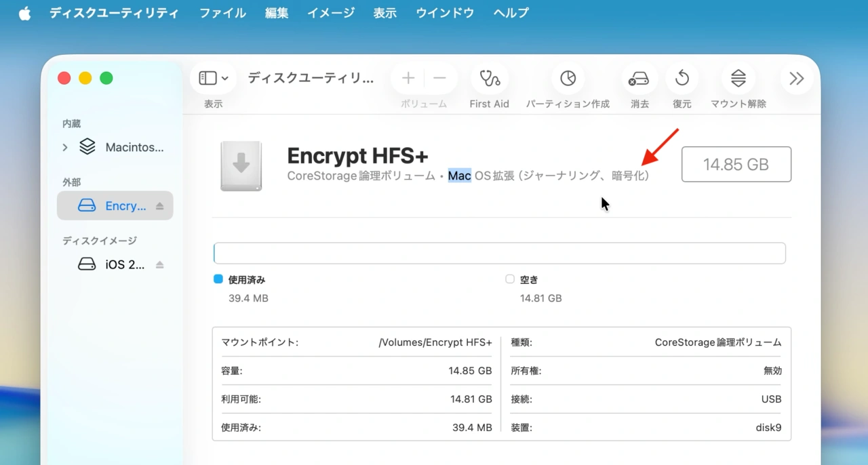Click the disk usage bar
Viewport: 868px width, 465px height.
[x=500, y=253]
